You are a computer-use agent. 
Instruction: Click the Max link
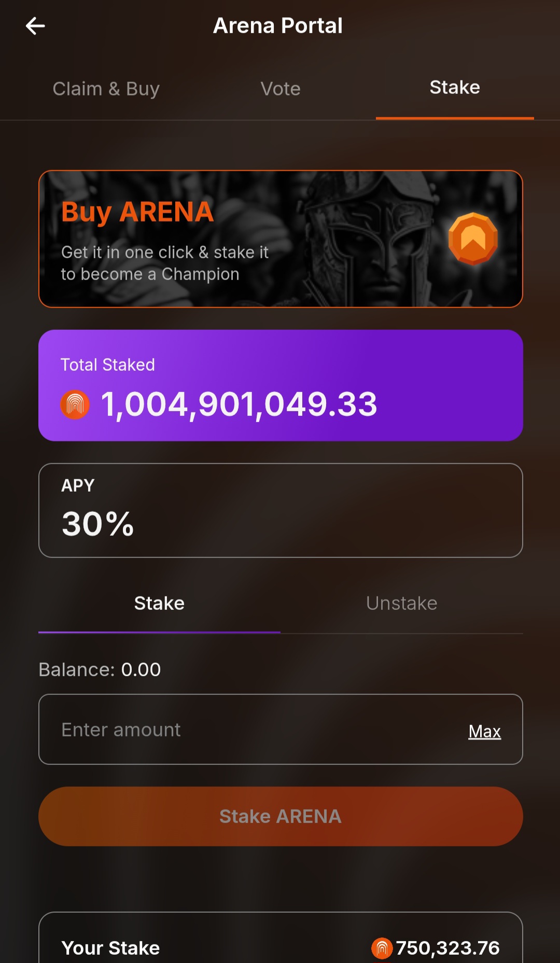click(x=484, y=731)
